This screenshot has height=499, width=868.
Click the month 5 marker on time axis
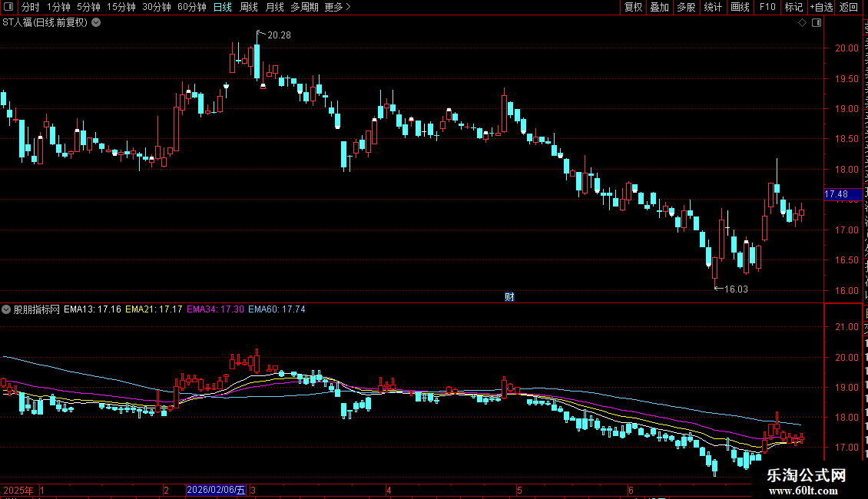click(x=519, y=490)
